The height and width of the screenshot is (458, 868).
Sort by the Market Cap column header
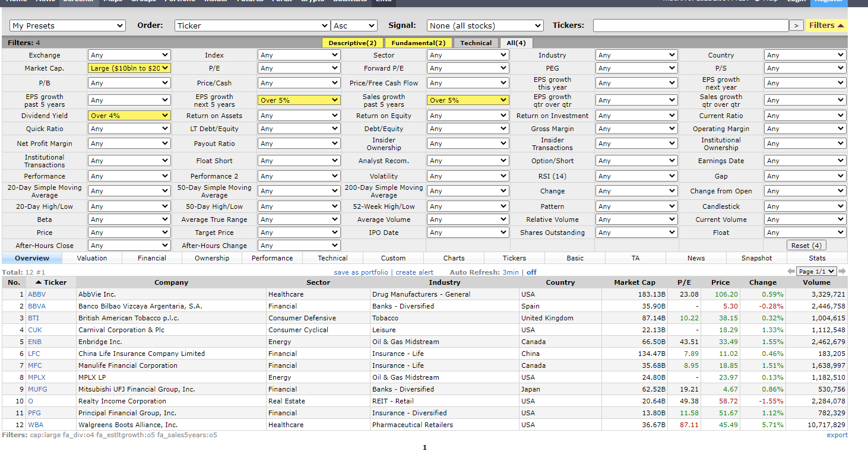click(x=635, y=282)
